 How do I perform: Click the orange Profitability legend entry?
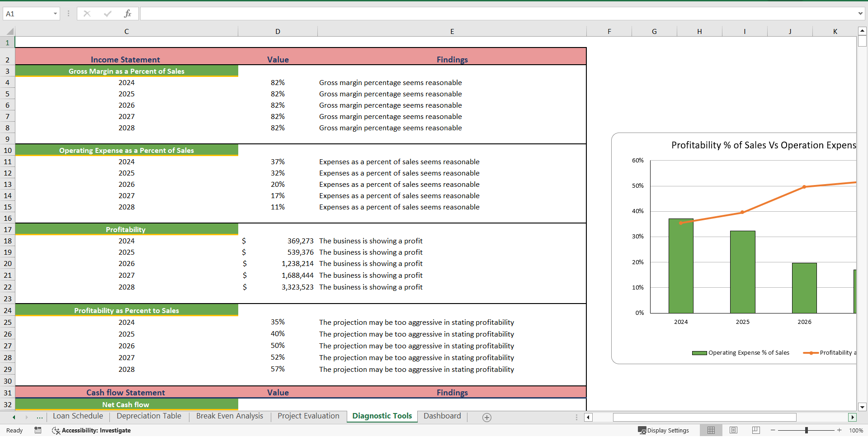pos(830,353)
